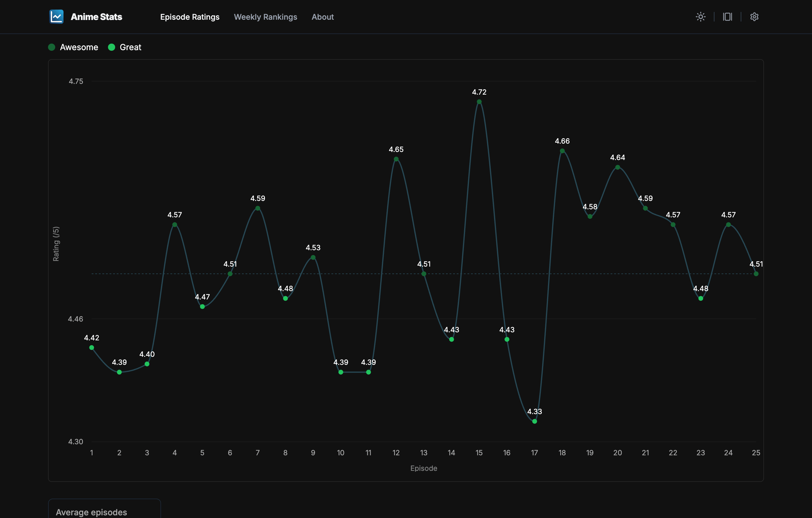Click the layout columns icon in header
The image size is (812, 518).
(x=727, y=16)
